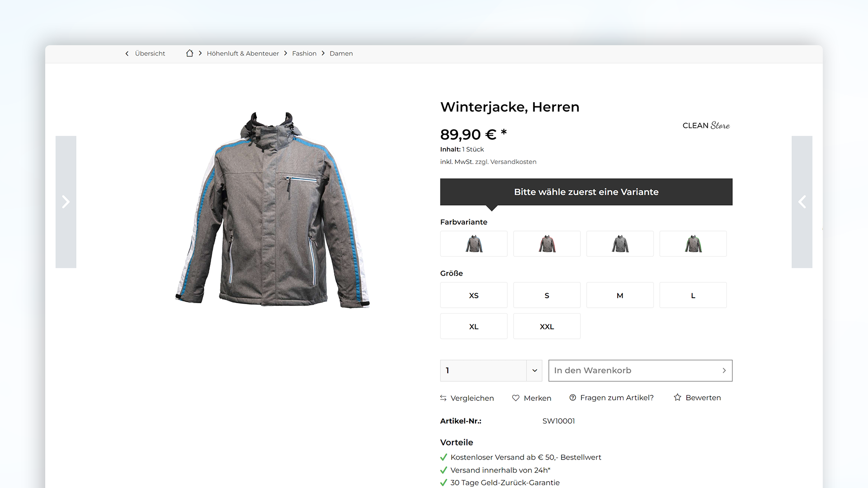Expand the back breadcrumb Übersicht link
The image size is (868, 488).
coord(146,54)
